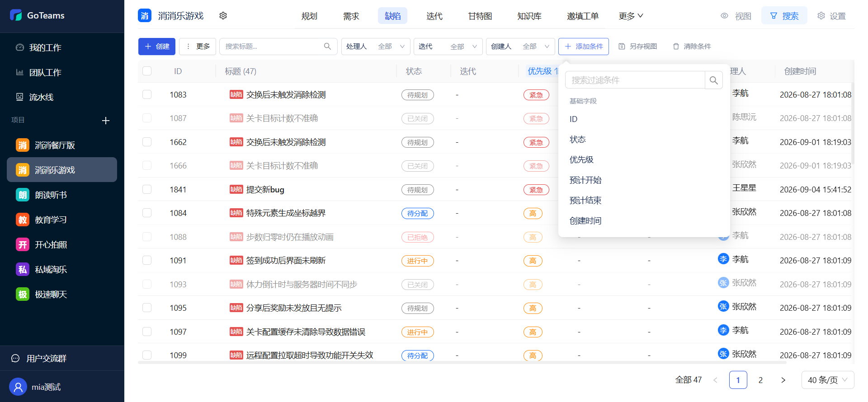Viewport: 868px width, 402px height.
Task: Click the 视图 eye icon
Action: click(724, 16)
